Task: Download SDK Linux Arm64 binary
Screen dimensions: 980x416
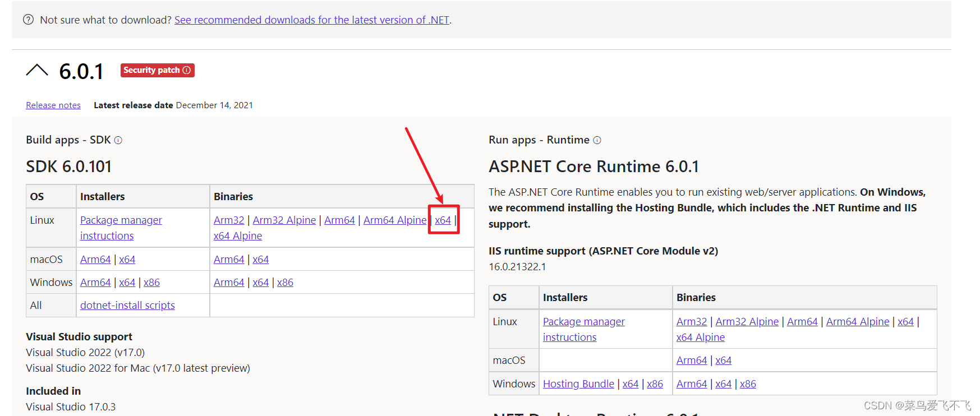Action: click(x=339, y=220)
